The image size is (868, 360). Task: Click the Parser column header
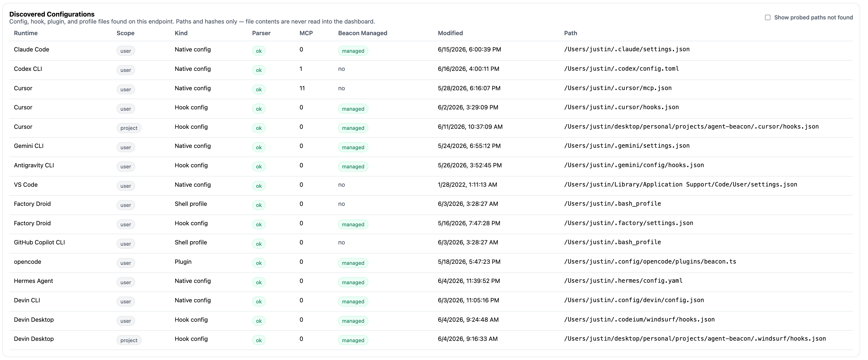[261, 33]
